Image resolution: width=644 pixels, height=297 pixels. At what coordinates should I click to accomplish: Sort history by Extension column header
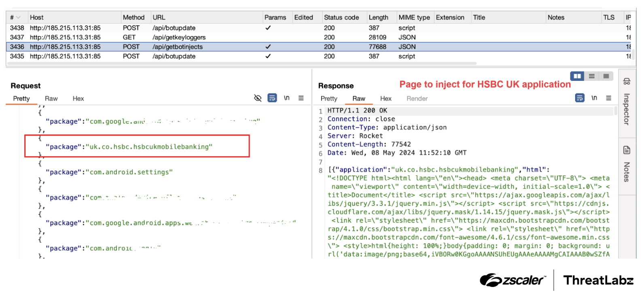[452, 17]
